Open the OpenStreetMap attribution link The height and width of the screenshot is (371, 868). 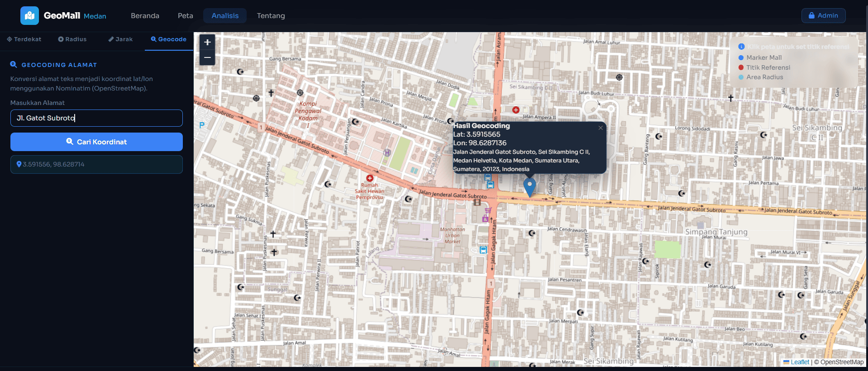click(x=842, y=362)
